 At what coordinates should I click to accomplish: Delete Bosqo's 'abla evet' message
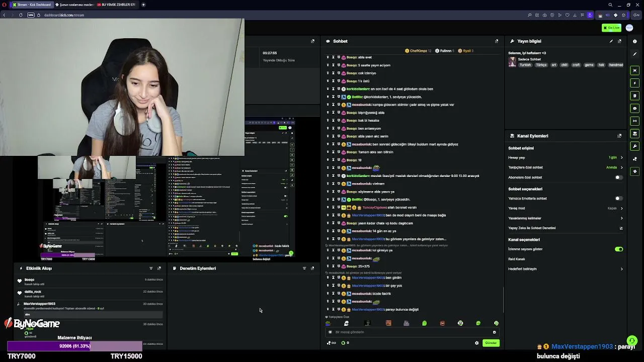click(328, 57)
